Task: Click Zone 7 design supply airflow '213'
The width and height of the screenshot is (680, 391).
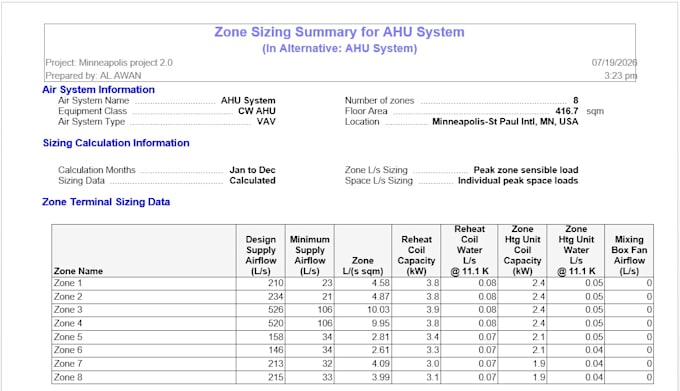Action: [276, 364]
